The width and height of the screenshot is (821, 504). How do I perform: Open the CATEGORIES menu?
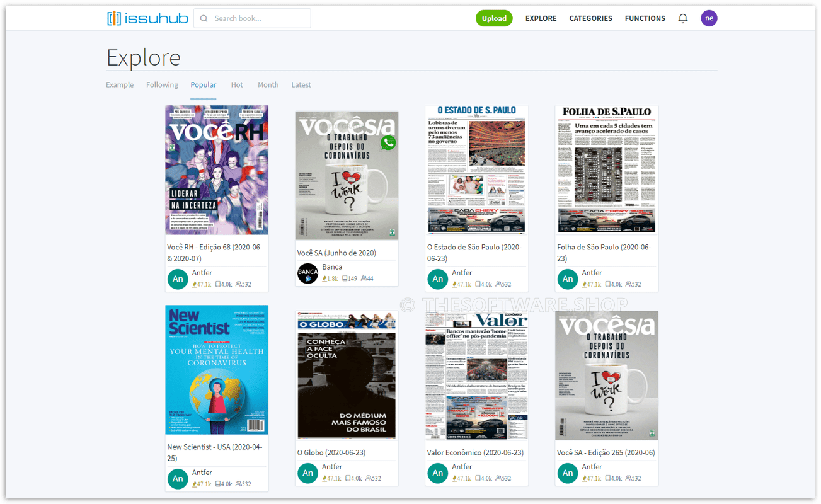coord(590,18)
